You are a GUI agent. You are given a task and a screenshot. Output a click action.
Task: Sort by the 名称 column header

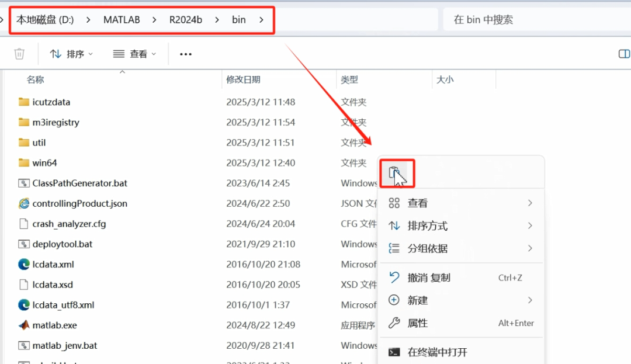point(36,79)
